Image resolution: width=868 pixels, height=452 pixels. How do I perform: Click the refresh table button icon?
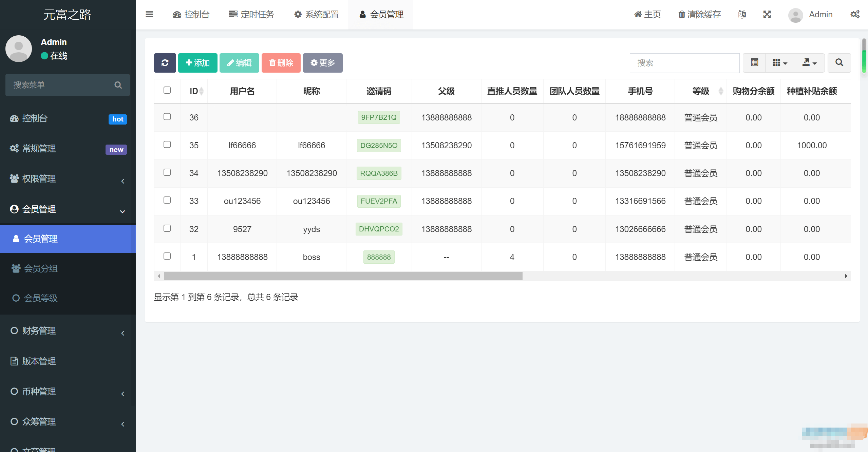tap(165, 63)
